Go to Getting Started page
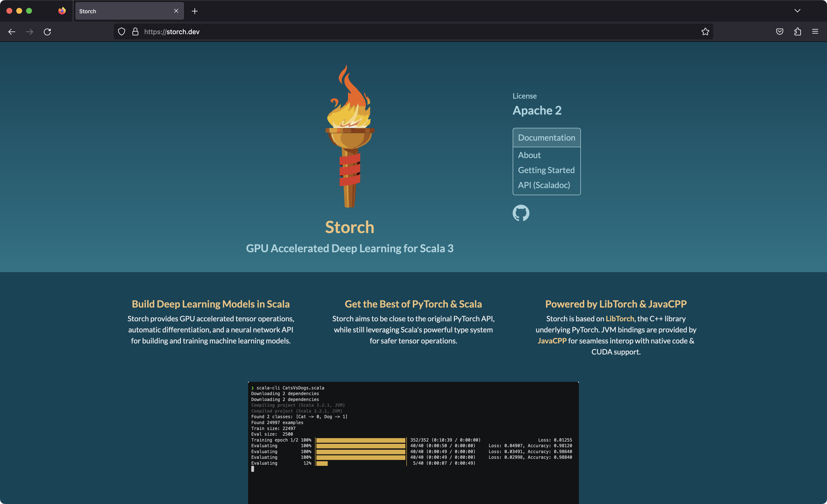This screenshot has height=504, width=827. tap(546, 170)
